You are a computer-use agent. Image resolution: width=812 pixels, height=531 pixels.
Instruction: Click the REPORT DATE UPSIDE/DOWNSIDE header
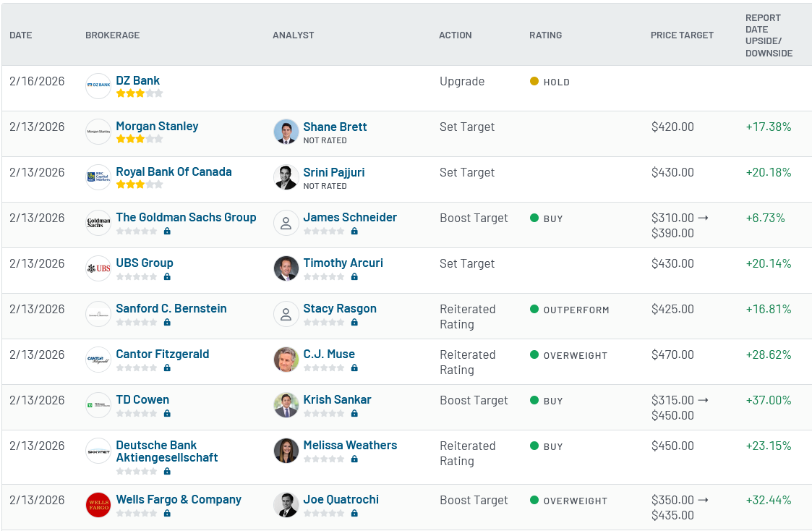[x=769, y=35]
